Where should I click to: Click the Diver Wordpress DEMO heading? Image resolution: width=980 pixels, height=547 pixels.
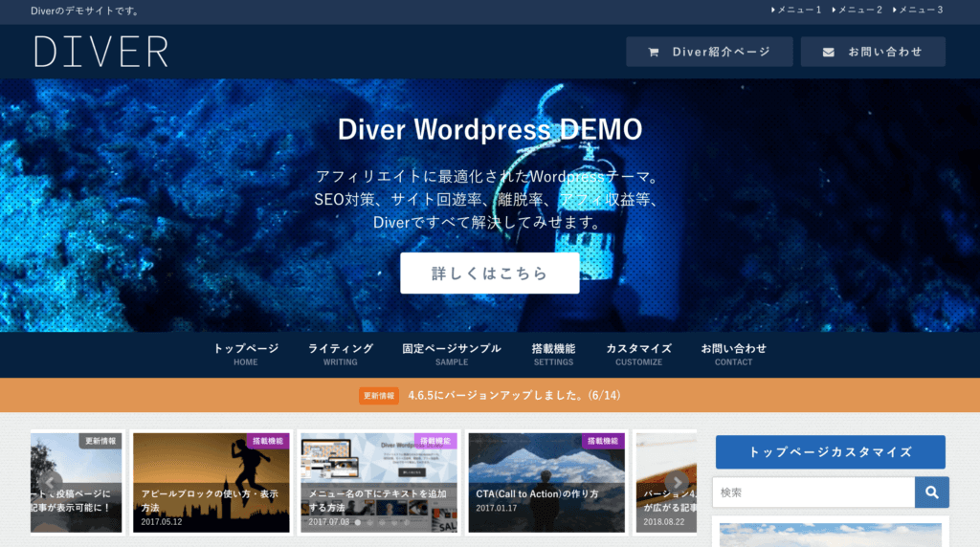(x=489, y=130)
